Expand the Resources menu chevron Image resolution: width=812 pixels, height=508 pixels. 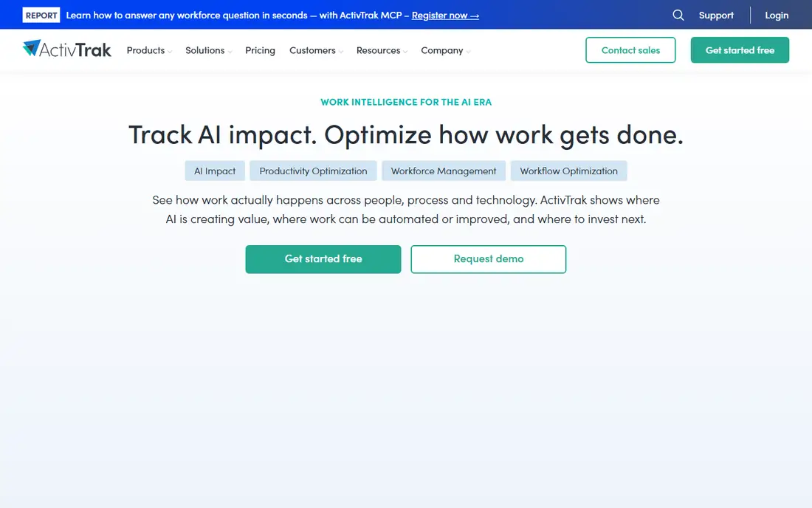(405, 51)
